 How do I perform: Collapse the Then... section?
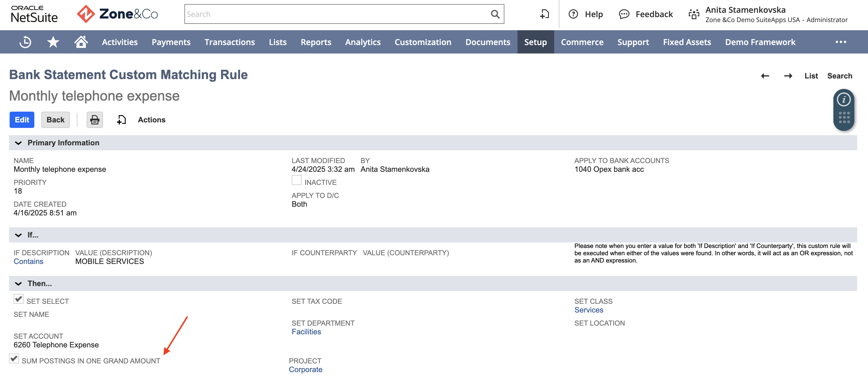click(18, 284)
